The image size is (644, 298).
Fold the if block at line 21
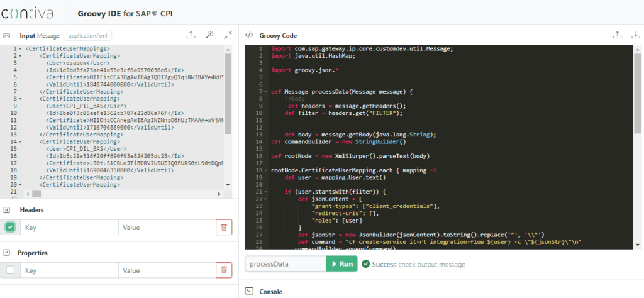pos(267,192)
